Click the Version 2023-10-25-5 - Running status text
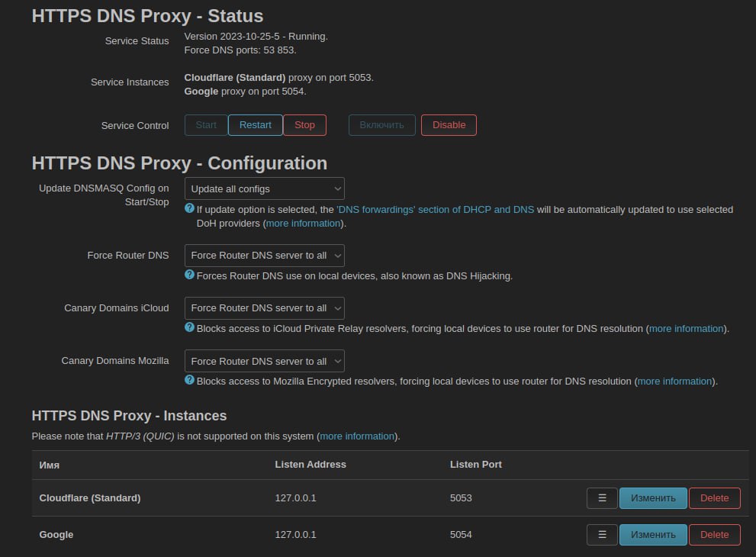756x557 pixels. click(256, 36)
